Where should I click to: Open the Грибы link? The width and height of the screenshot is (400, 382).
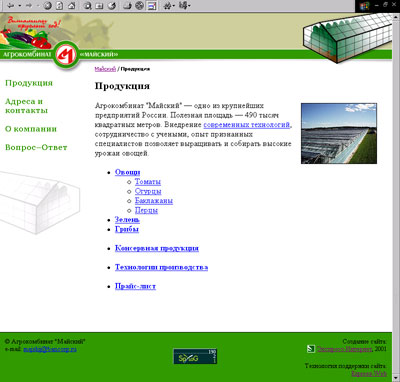(127, 229)
